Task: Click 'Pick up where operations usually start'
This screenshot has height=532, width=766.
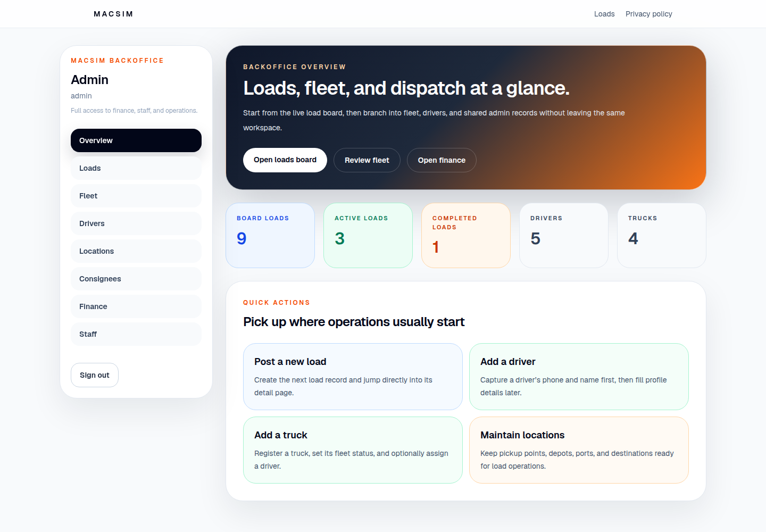Action: click(x=354, y=322)
